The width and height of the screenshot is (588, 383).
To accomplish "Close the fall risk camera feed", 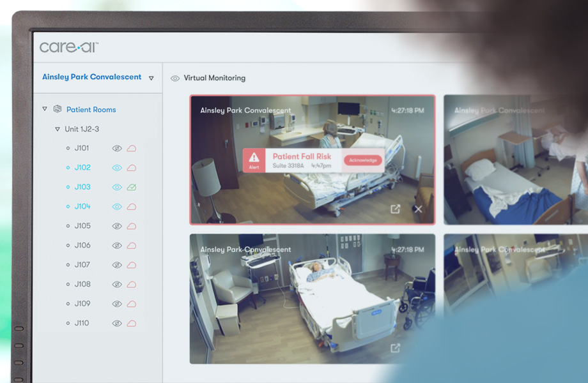I will [418, 209].
